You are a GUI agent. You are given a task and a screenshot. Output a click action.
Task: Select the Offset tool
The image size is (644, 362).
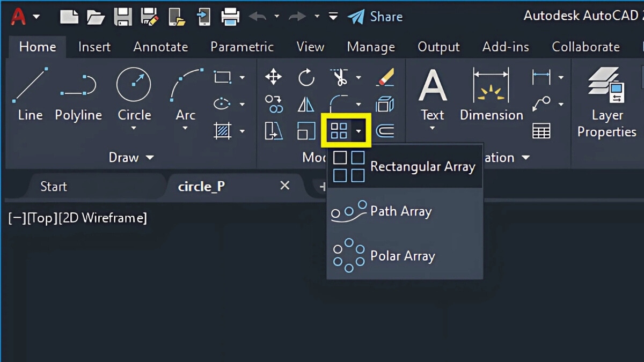pyautogui.click(x=385, y=131)
